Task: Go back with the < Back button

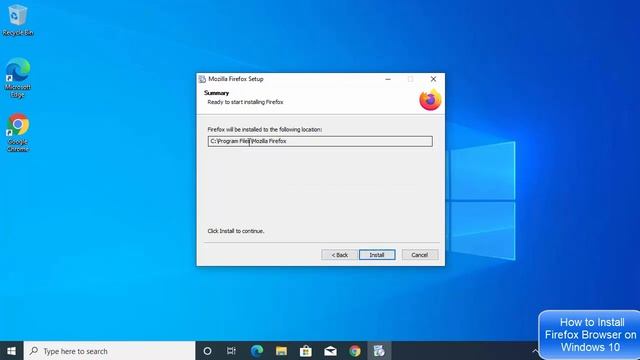Action: coord(339,255)
